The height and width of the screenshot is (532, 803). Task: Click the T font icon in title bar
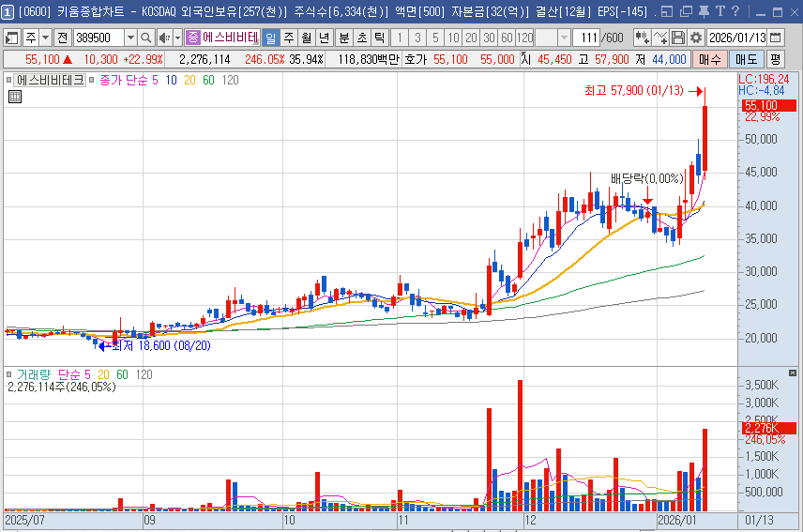[720, 11]
